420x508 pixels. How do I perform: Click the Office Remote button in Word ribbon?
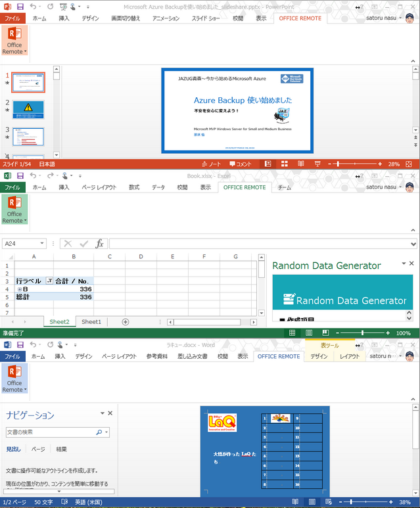pyautogui.click(x=14, y=379)
